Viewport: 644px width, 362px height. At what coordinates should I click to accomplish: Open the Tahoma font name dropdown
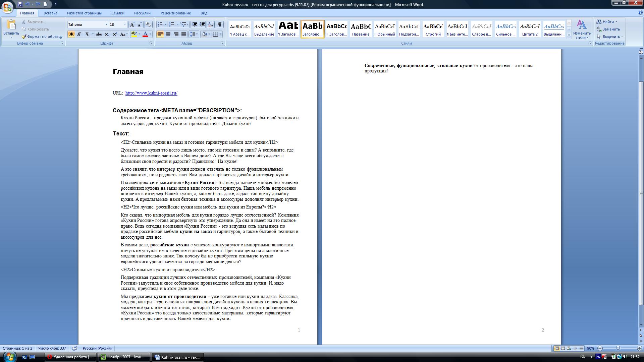pos(106,24)
